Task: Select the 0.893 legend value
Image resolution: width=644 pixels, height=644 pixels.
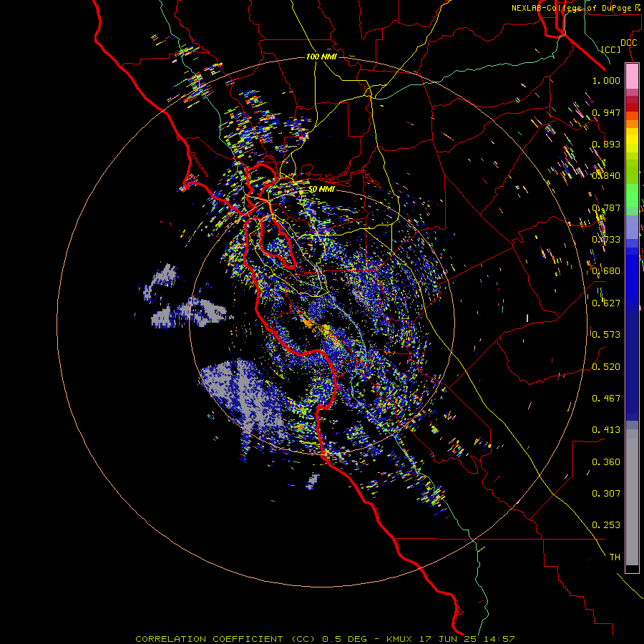Action: [606, 144]
